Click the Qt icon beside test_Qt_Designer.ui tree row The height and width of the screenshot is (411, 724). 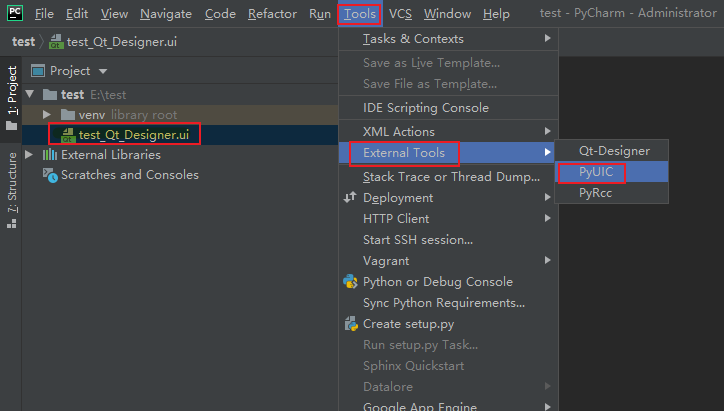coord(68,135)
